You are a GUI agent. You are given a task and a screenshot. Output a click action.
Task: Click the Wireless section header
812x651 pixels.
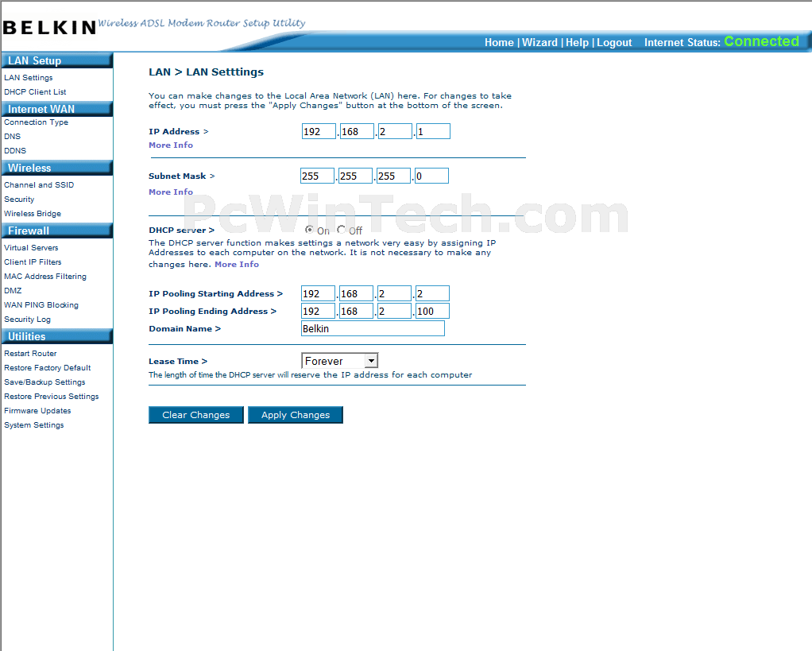click(x=57, y=168)
